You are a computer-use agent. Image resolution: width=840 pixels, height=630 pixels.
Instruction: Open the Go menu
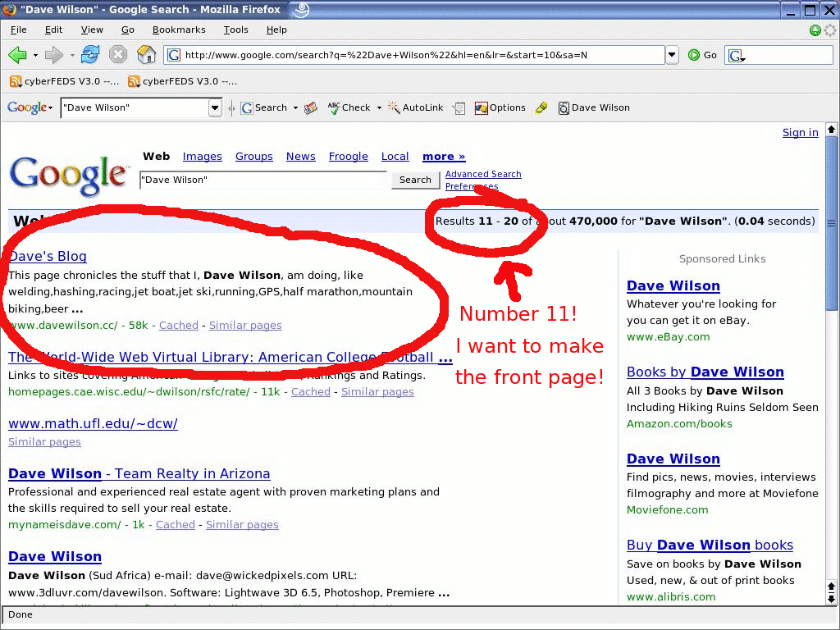click(x=127, y=30)
